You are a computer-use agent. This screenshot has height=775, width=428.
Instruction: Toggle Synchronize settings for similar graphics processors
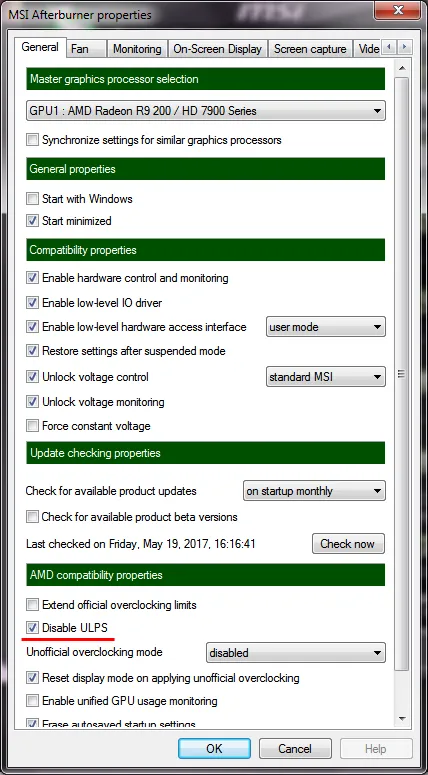(x=32, y=140)
